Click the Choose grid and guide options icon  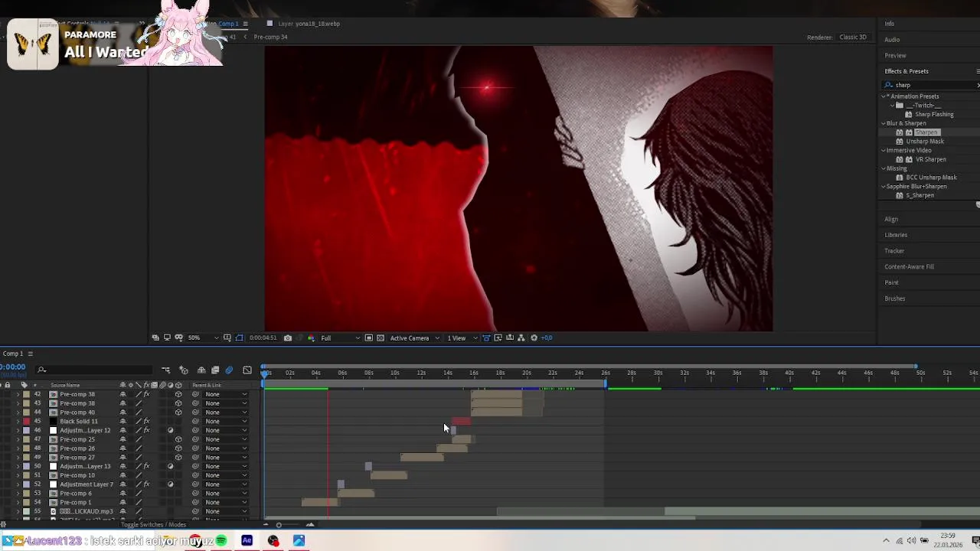click(227, 337)
